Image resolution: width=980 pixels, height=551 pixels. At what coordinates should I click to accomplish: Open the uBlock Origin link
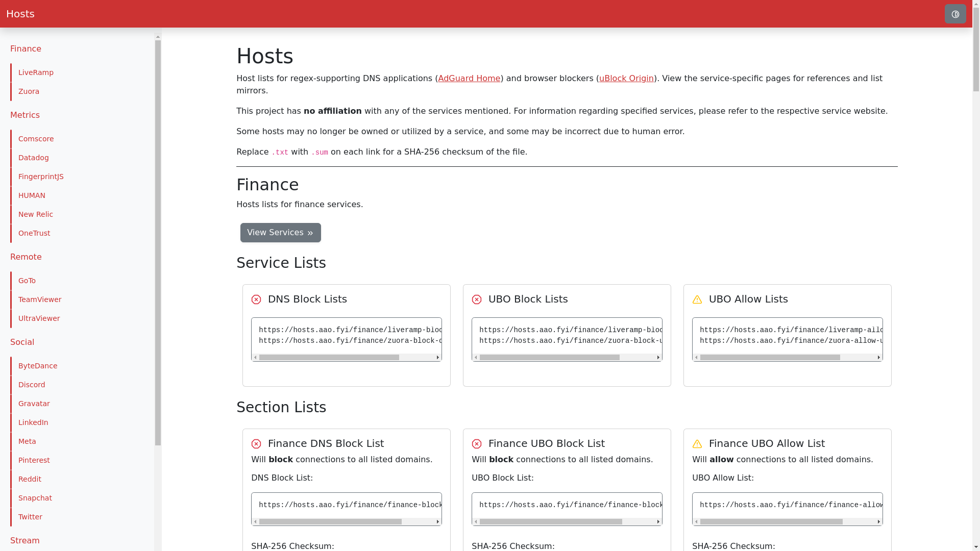(626, 79)
